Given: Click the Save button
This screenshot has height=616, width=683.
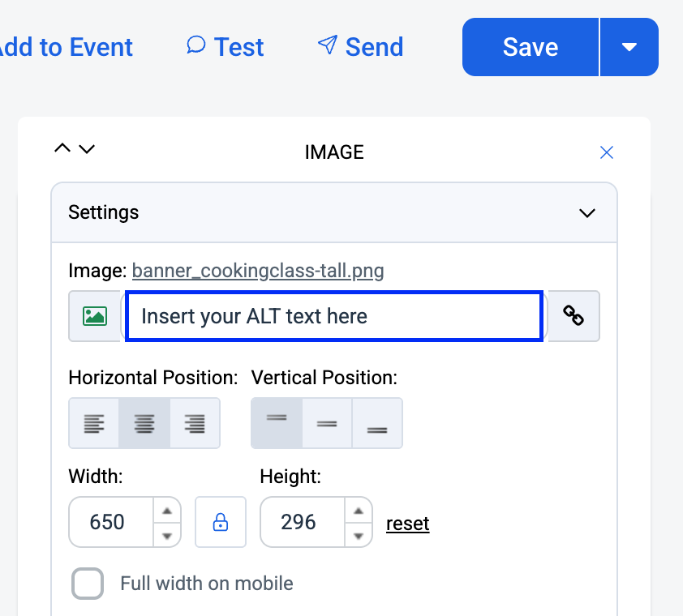Looking at the screenshot, I should click(531, 47).
